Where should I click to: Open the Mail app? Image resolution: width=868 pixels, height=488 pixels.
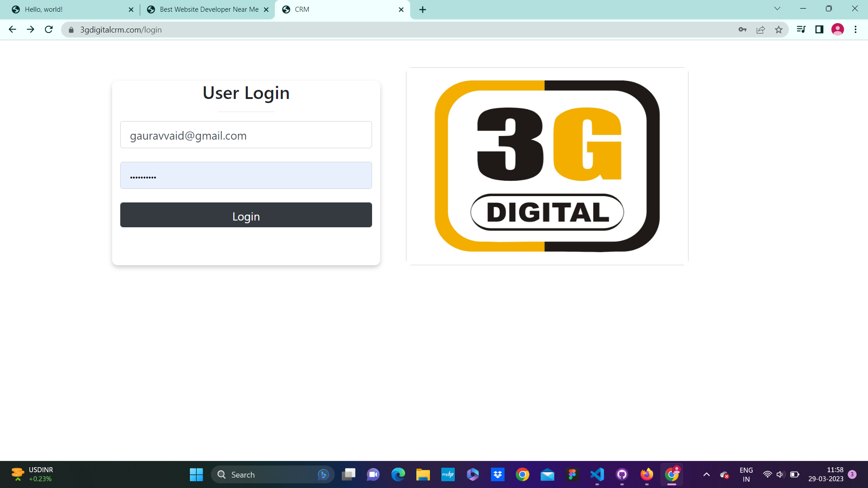[547, 474]
